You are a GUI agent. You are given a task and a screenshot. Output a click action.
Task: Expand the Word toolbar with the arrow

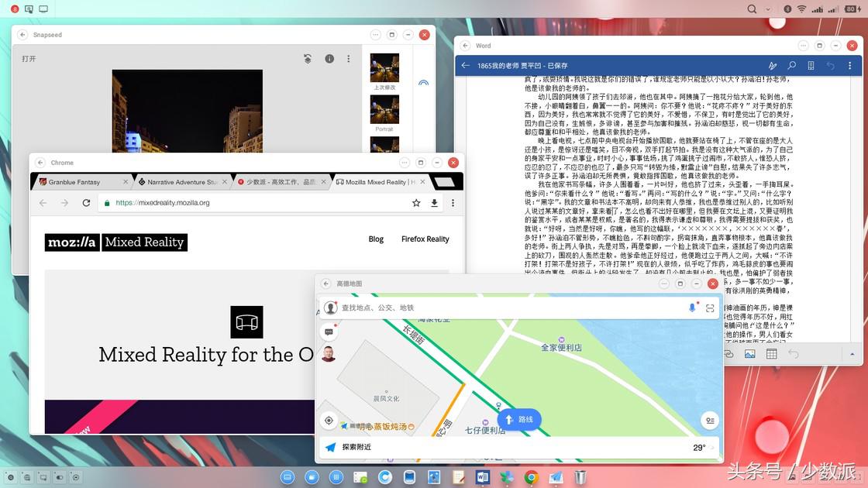851,354
